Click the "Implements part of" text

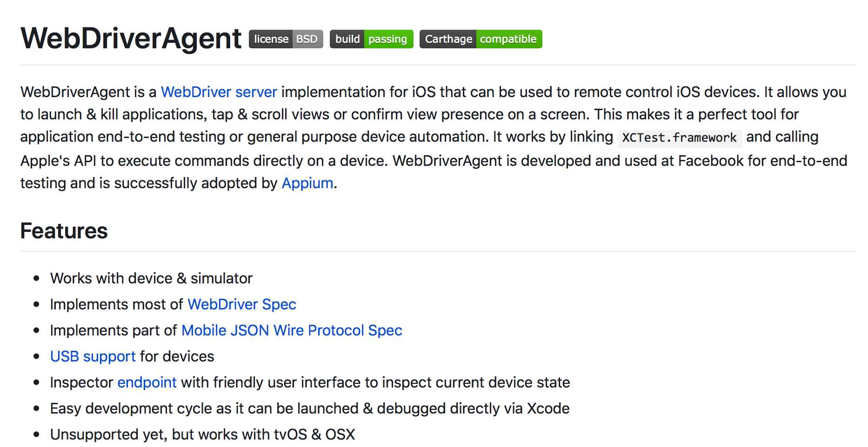click(x=113, y=330)
